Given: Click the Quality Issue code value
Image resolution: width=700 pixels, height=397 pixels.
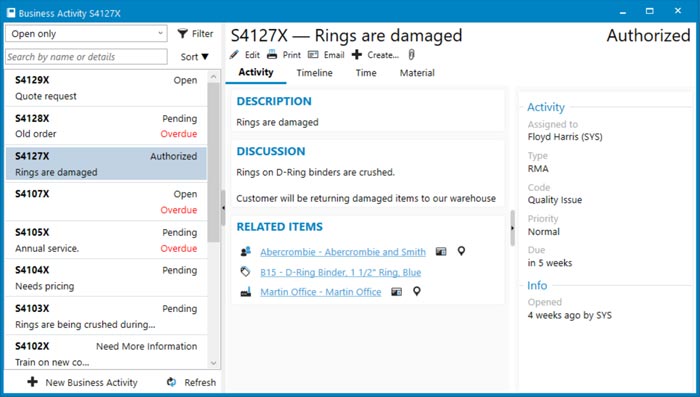Looking at the screenshot, I should click(554, 200).
